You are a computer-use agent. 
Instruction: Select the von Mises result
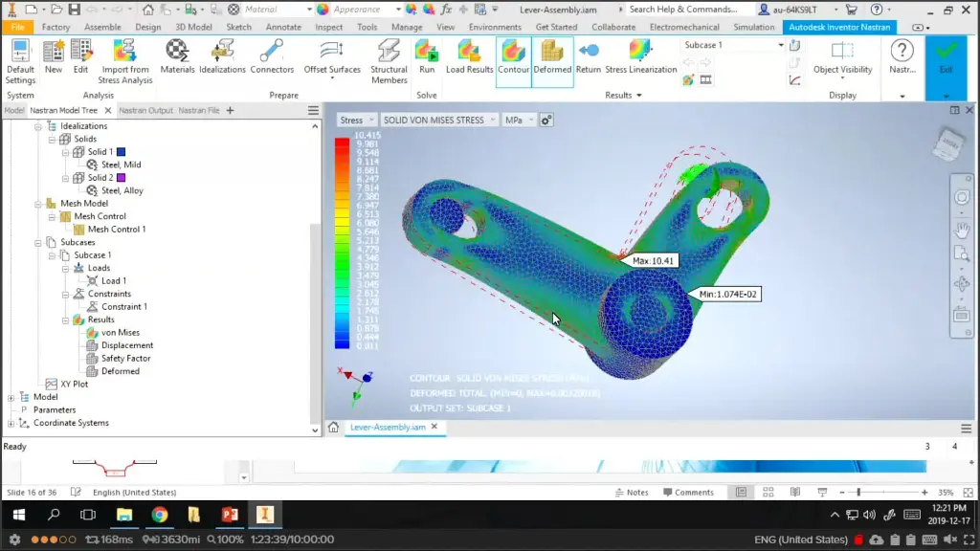click(x=121, y=332)
